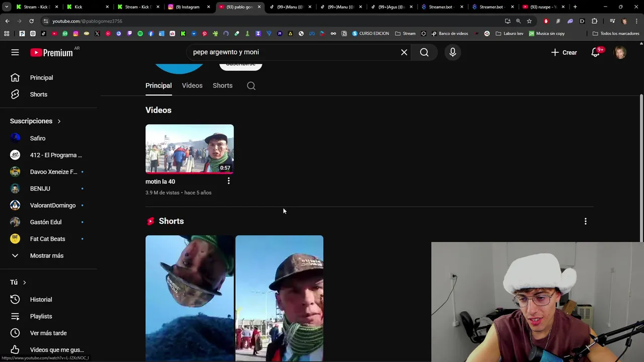The height and width of the screenshot is (362, 644).
Task: Open the notifications bell
Action: [596, 52]
